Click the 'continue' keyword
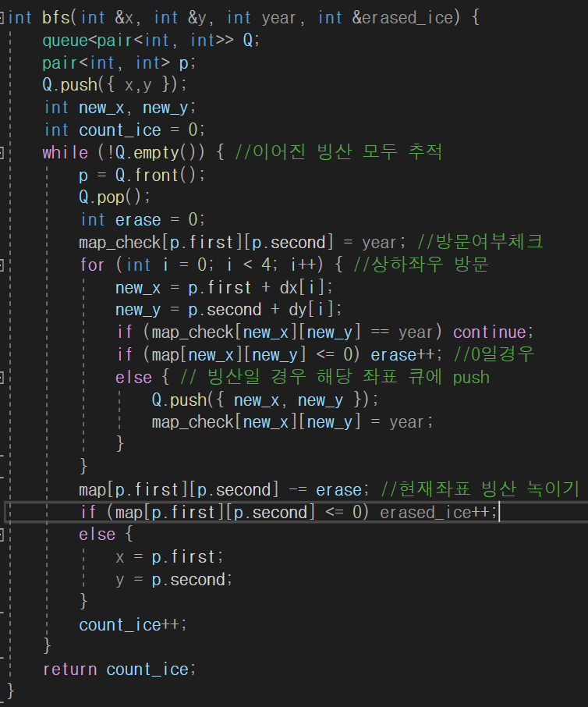Screen dimensions: 588x707 tap(489, 332)
